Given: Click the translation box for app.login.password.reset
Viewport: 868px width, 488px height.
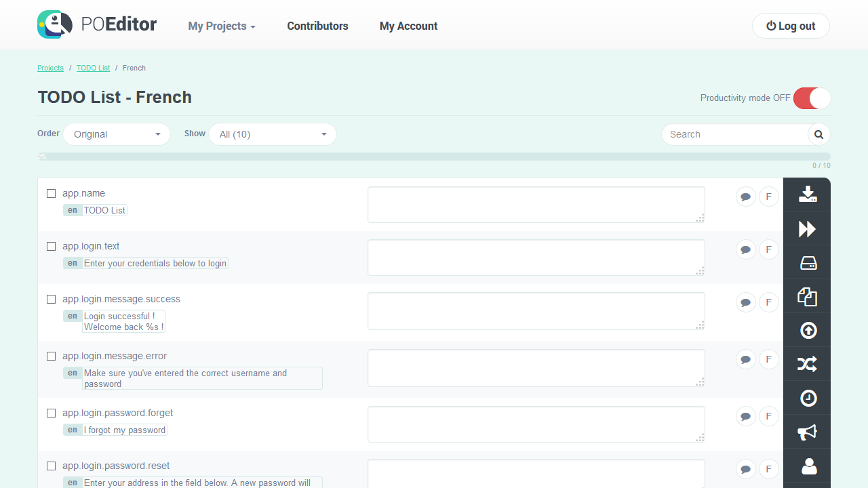Looking at the screenshot, I should (536, 474).
